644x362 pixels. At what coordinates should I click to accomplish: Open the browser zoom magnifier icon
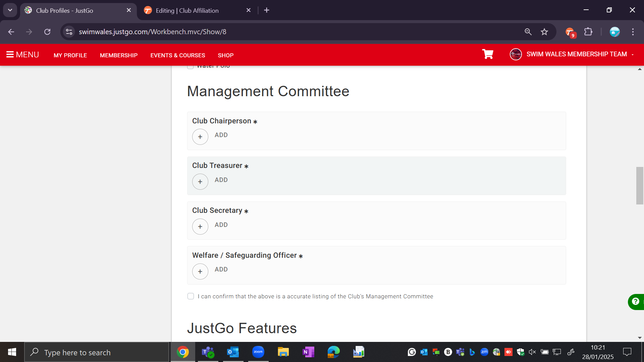pos(528,32)
